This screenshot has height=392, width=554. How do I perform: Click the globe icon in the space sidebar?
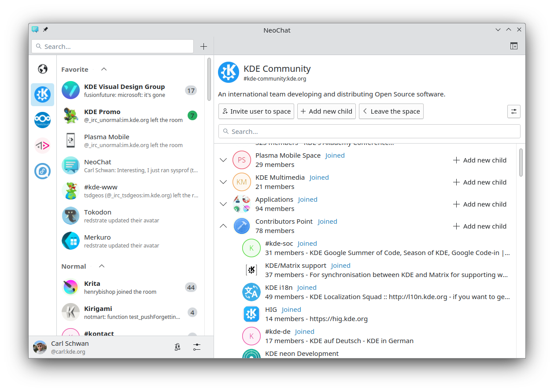pos(43,69)
